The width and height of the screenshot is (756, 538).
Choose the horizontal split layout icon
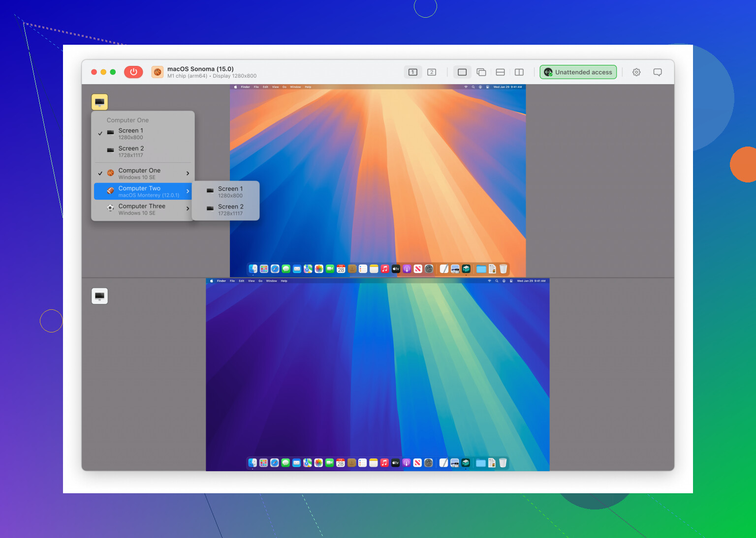(x=500, y=72)
